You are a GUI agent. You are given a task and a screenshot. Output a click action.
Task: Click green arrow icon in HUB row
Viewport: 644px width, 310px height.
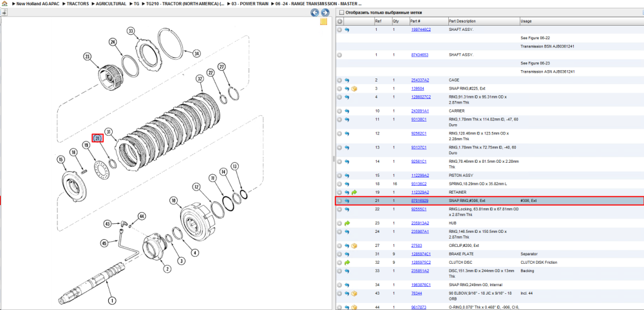tap(346, 223)
